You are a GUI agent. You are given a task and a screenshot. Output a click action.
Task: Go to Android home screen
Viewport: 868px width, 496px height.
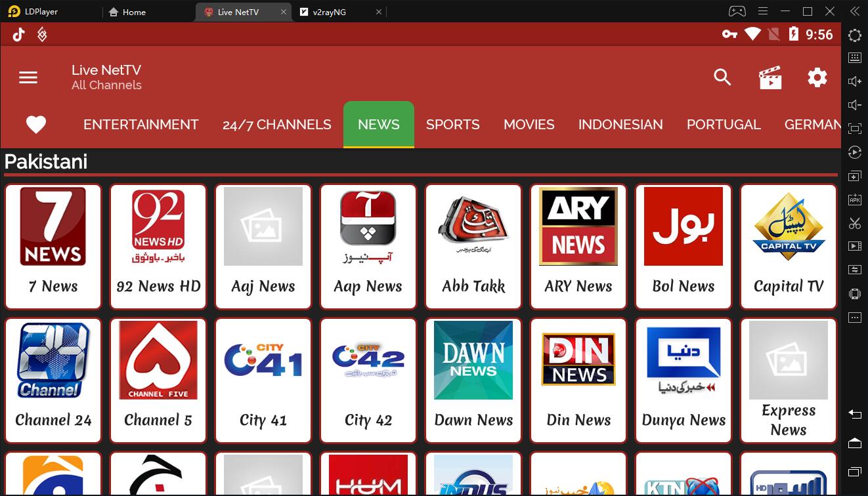coord(855,444)
